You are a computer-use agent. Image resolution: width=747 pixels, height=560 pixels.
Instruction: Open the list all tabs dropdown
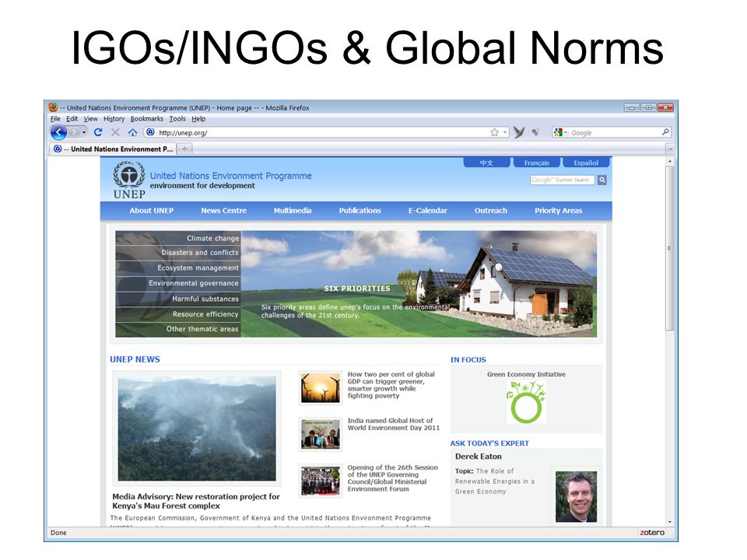pyautogui.click(x=670, y=149)
